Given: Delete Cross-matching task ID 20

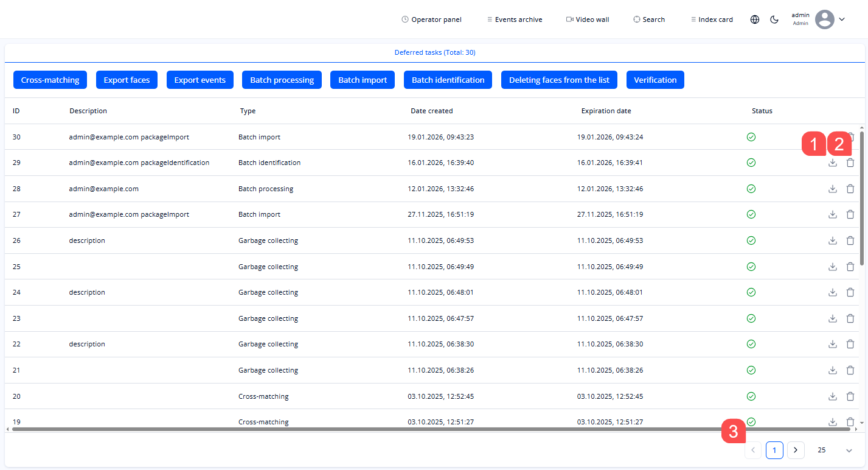Looking at the screenshot, I should click(850, 396).
